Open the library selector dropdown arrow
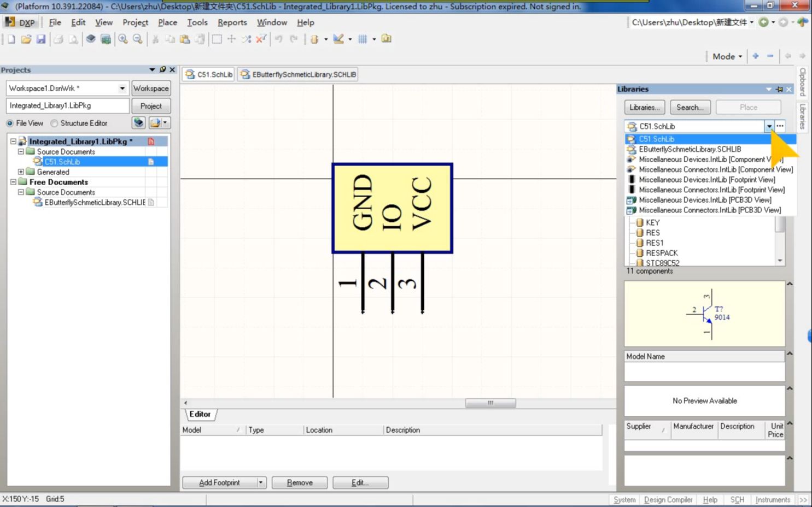 pyautogui.click(x=769, y=126)
